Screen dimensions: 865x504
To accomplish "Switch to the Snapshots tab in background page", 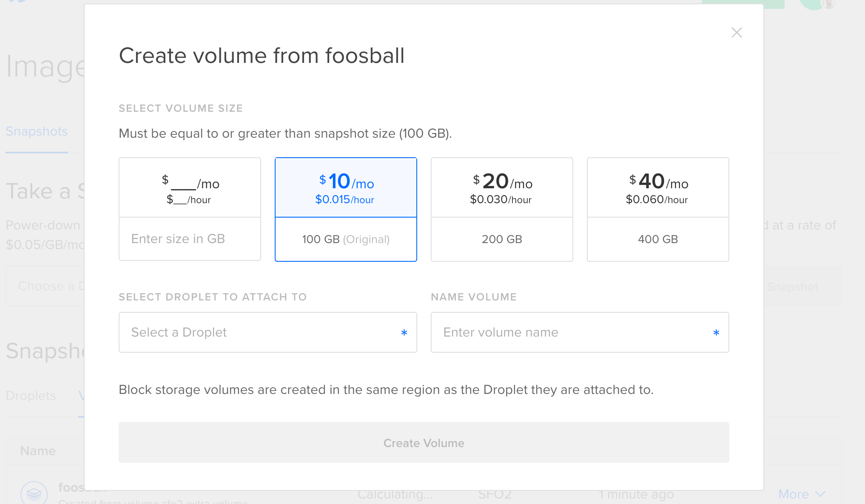I will point(37,131).
